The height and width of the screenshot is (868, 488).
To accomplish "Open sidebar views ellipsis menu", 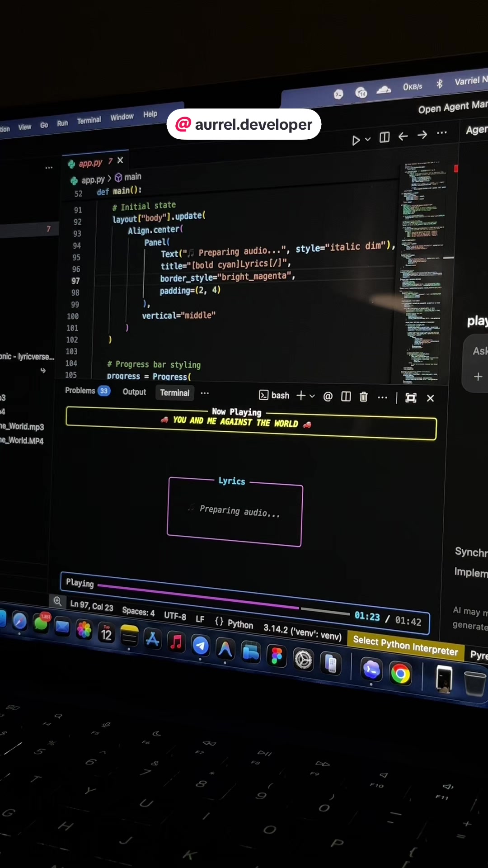I will (49, 168).
